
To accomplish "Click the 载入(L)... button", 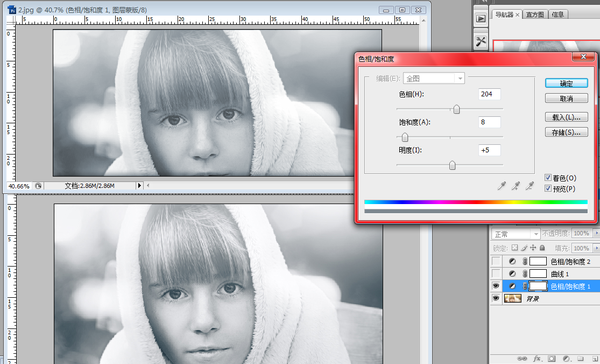I will click(566, 117).
